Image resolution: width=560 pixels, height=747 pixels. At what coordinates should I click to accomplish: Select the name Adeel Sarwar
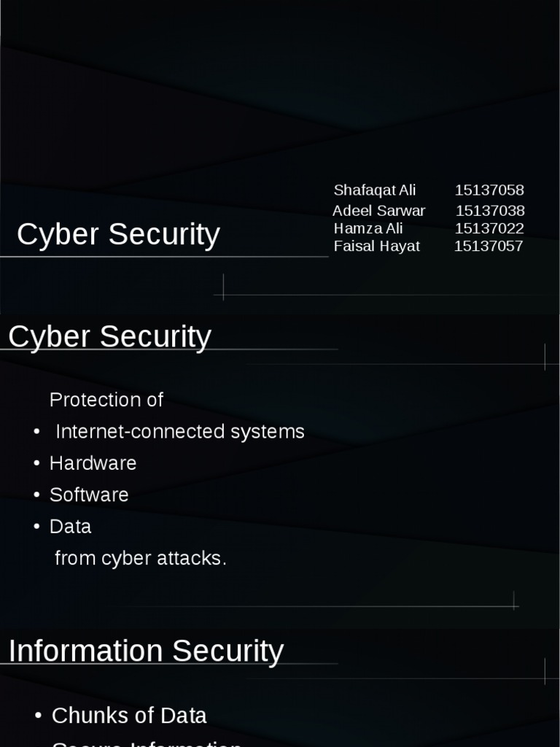click(378, 211)
